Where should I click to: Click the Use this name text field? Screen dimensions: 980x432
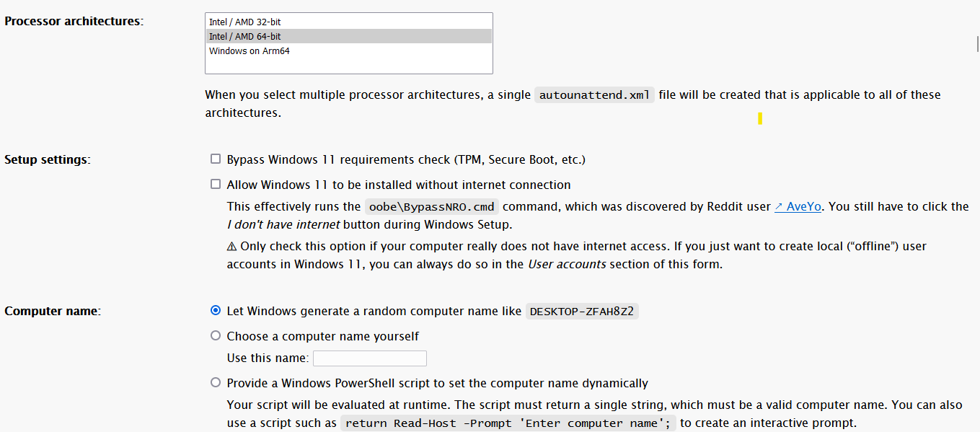(x=369, y=358)
